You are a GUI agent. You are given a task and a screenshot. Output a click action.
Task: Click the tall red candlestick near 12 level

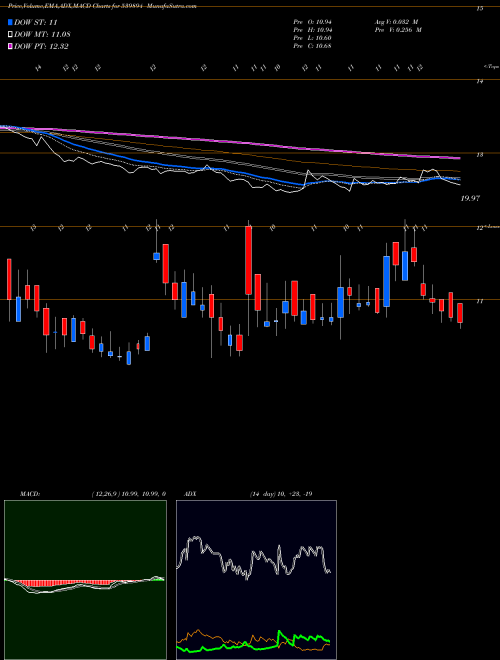point(249,260)
